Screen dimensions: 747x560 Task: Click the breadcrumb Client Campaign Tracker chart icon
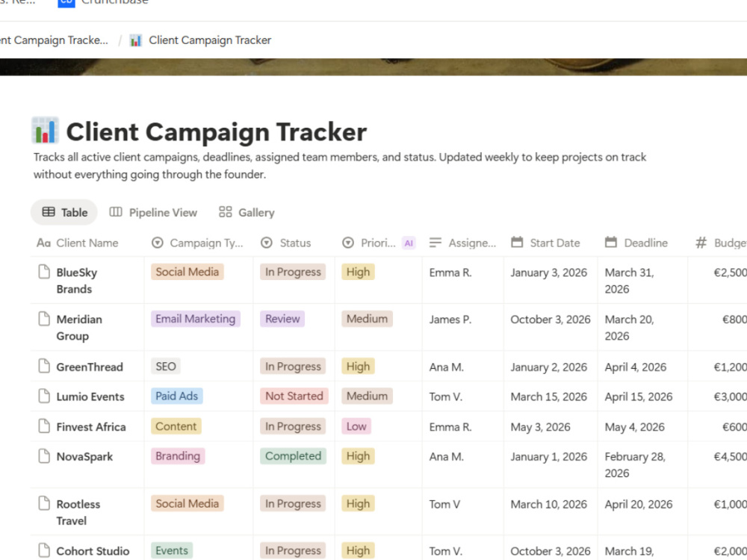[136, 40]
